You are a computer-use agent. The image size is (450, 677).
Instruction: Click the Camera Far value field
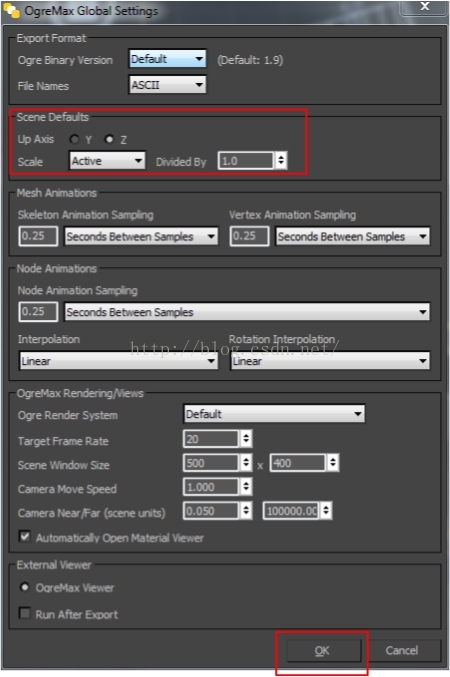click(x=291, y=511)
